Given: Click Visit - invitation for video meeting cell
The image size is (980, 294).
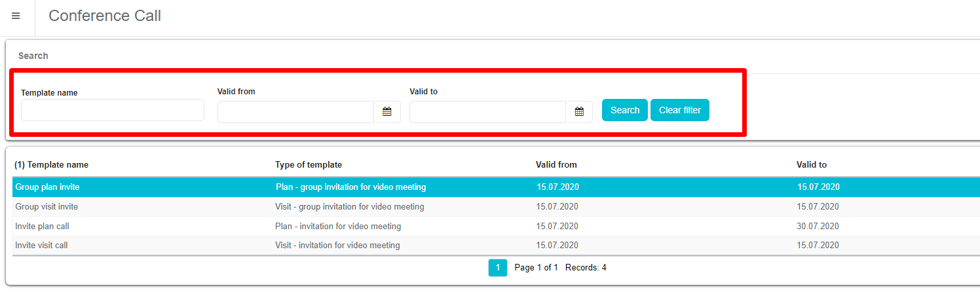Looking at the screenshot, I should (337, 246).
